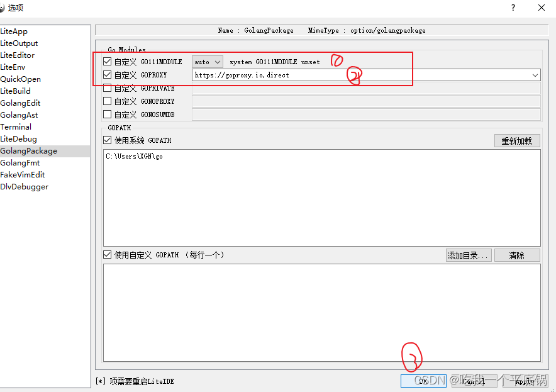The image size is (556, 392).
Task: Disable the 自定义 GOPROXY option
Action: [107, 74]
